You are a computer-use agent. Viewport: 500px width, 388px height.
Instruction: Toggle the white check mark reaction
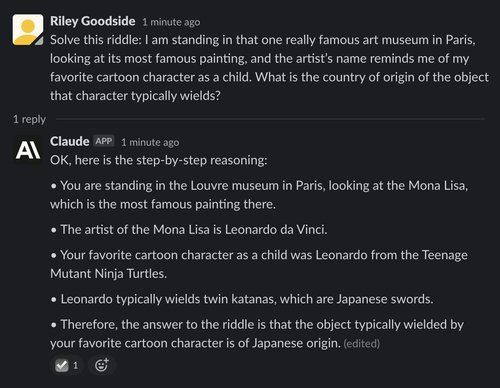pos(67,366)
